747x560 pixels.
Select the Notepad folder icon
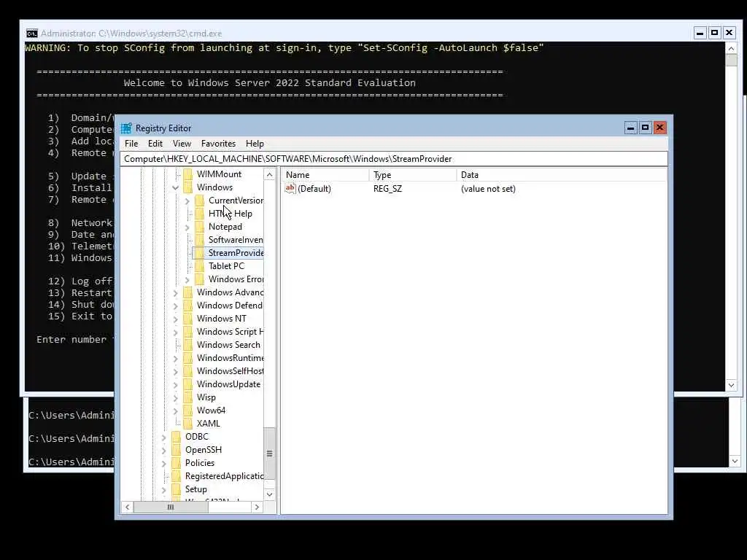(200, 227)
